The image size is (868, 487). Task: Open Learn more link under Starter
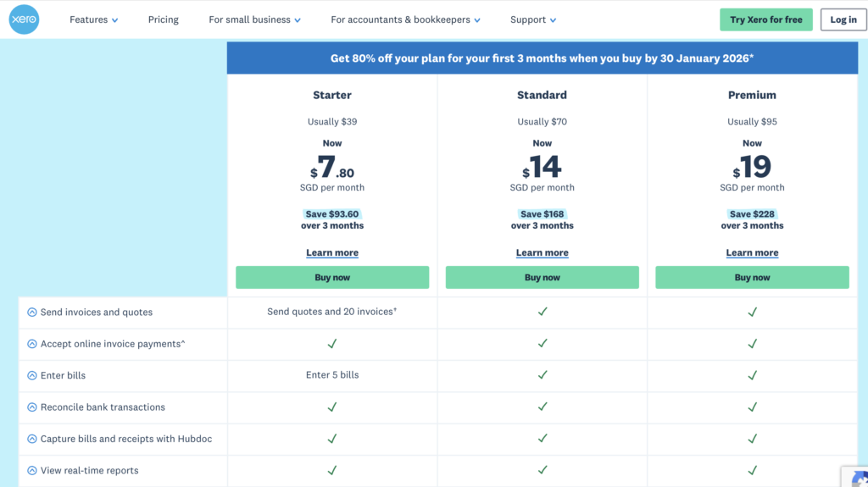coord(332,253)
